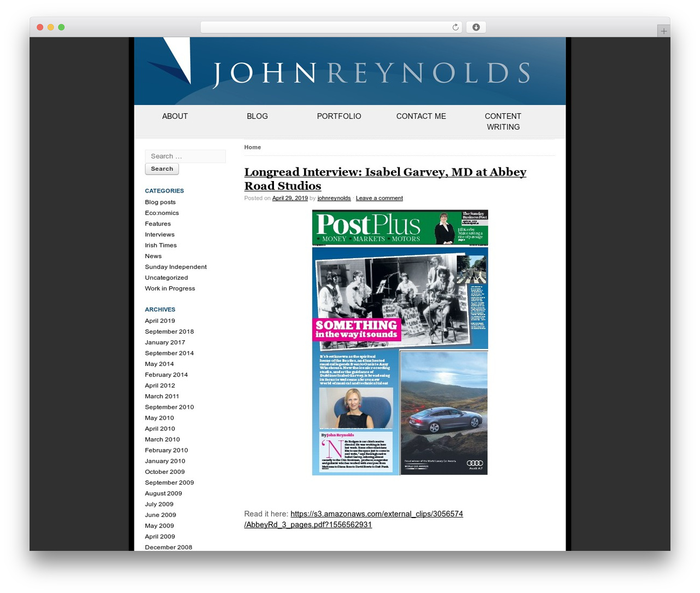Open the browser downloads icon

(x=476, y=27)
